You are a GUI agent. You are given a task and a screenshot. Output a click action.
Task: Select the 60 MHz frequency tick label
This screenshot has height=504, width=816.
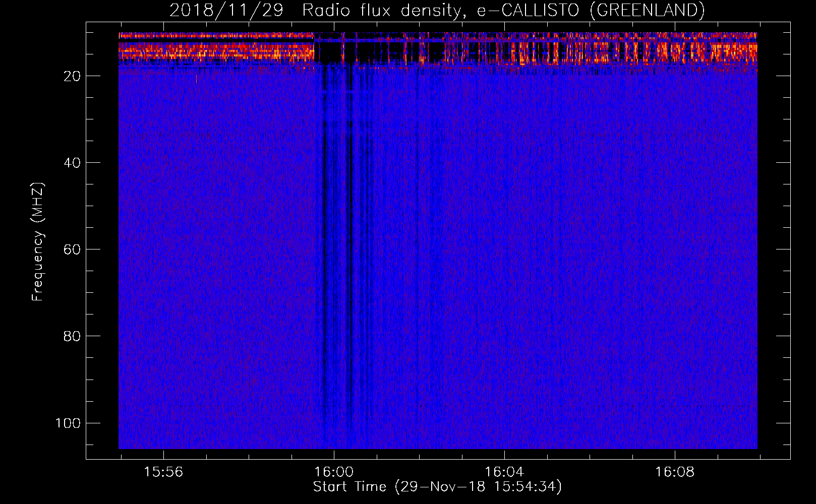point(72,249)
